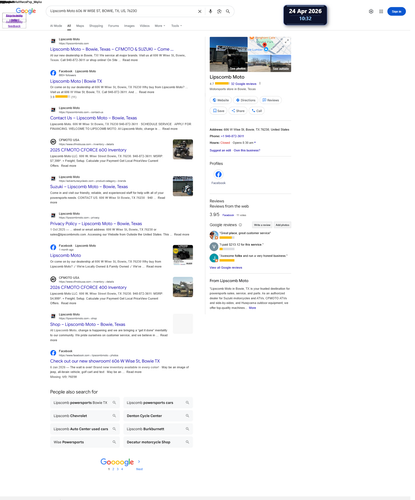The width and height of the screenshot is (415, 500).
Task: Switch to the AI Mode tab
Action: click(56, 26)
